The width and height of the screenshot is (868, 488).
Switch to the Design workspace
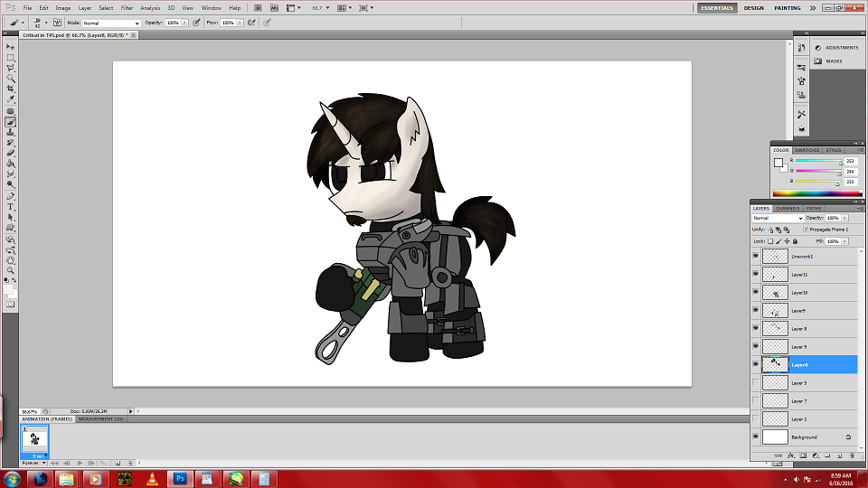pyautogui.click(x=753, y=8)
